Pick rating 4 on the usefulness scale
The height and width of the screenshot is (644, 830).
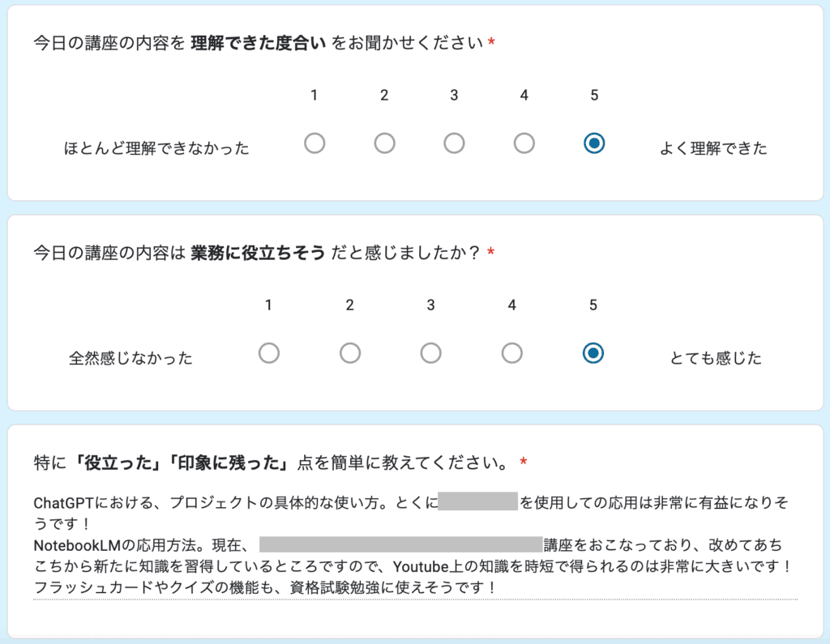click(511, 352)
